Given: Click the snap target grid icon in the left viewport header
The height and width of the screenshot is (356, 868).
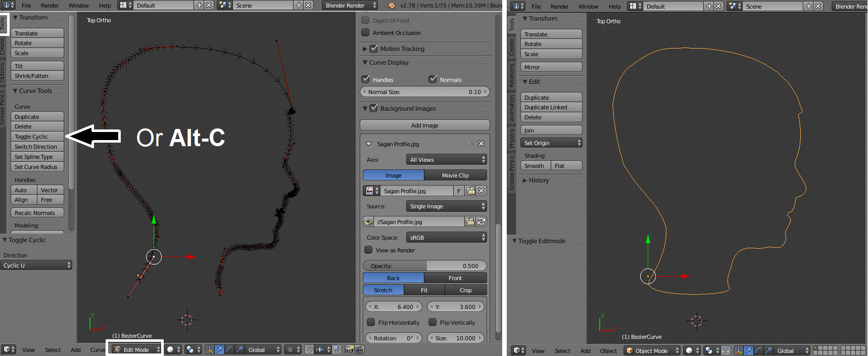Looking at the screenshot, I should [337, 349].
